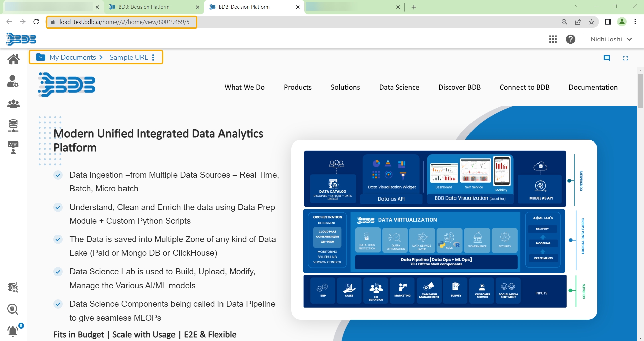Open the browser tab search chevron
The height and width of the screenshot is (341, 644).
click(577, 6)
